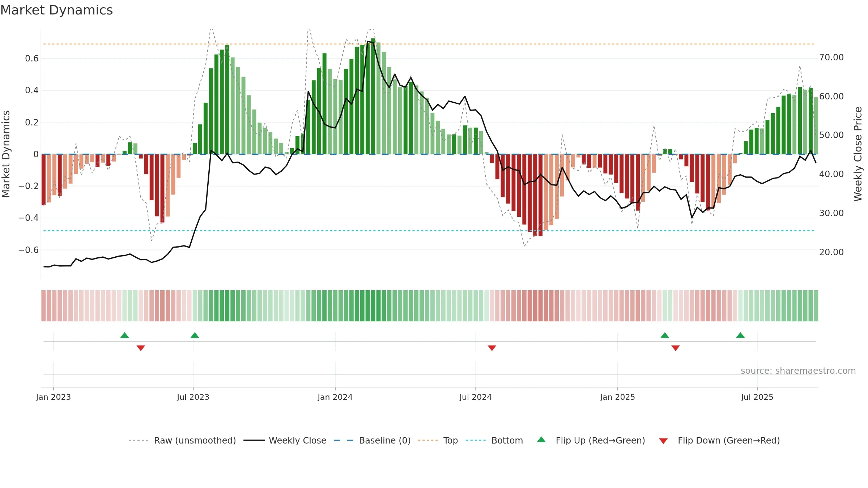
Task: Click the last green bar at chart's right end
Action: tap(816, 125)
